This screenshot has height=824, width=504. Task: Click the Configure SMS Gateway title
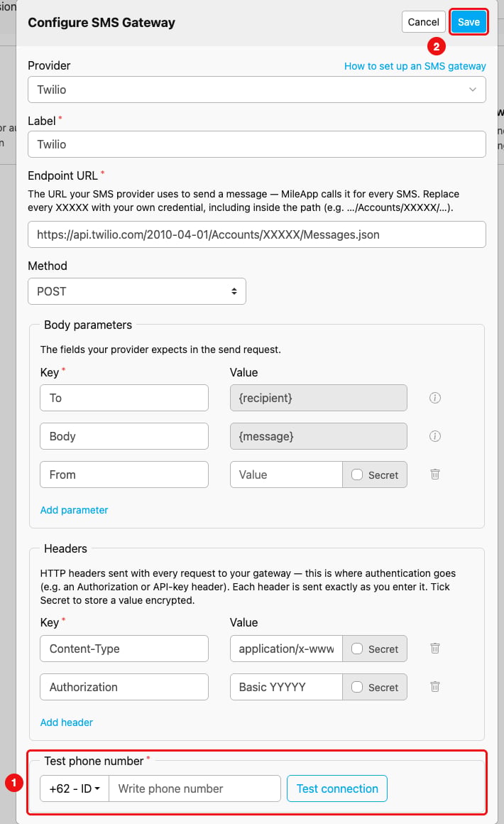[x=102, y=23]
